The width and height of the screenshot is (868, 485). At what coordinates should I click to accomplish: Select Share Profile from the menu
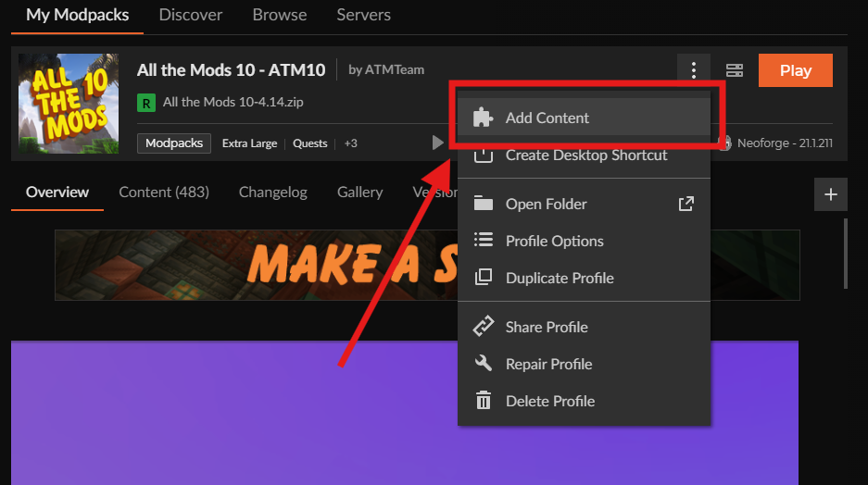pyautogui.click(x=584, y=327)
